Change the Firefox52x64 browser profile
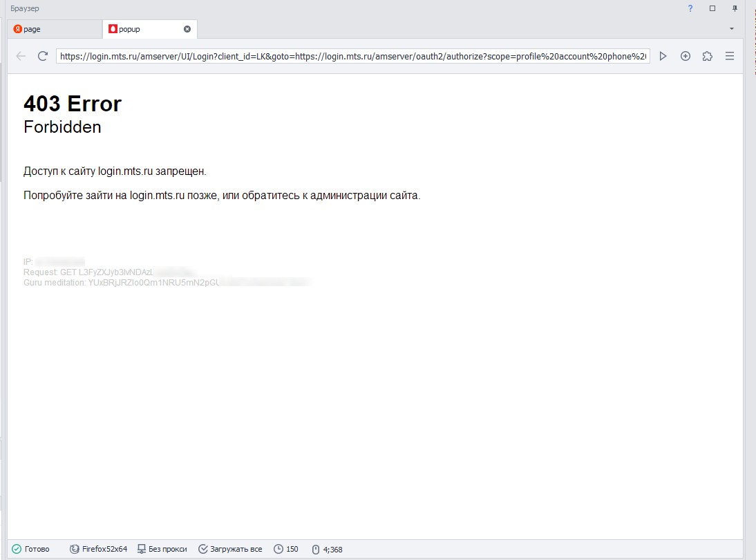 click(x=98, y=549)
